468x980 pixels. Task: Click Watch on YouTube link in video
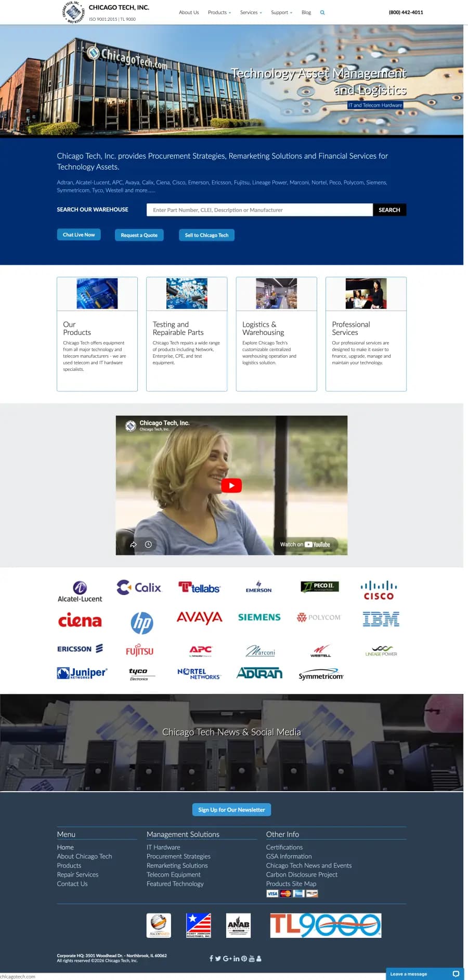coord(305,544)
